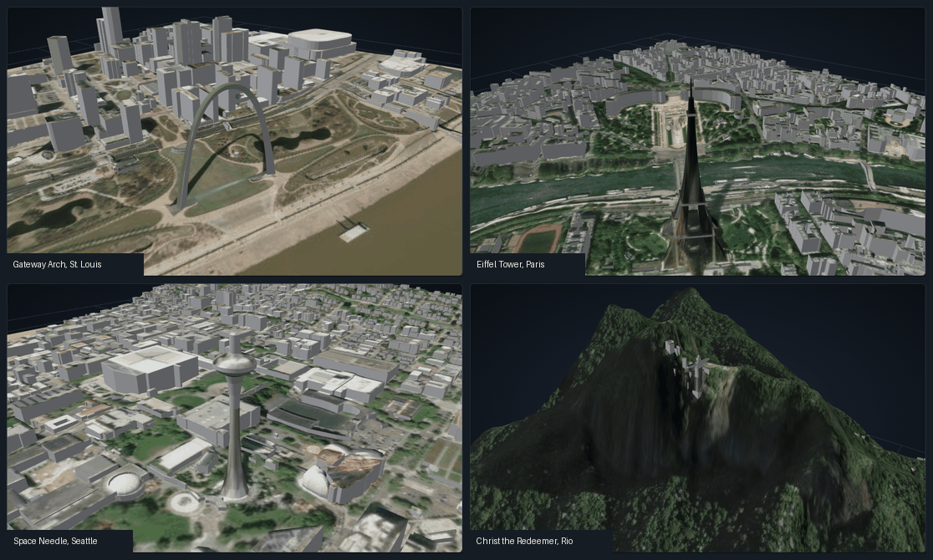Click the 'Eiffel Tower, Paris' caption

click(x=511, y=264)
